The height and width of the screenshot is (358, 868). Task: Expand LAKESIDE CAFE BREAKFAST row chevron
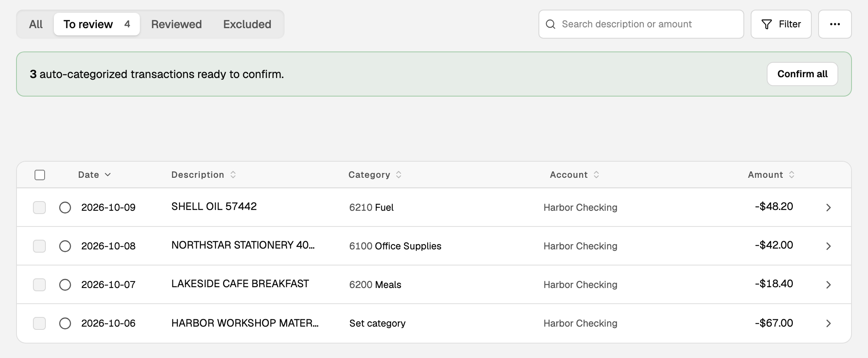[x=828, y=285]
